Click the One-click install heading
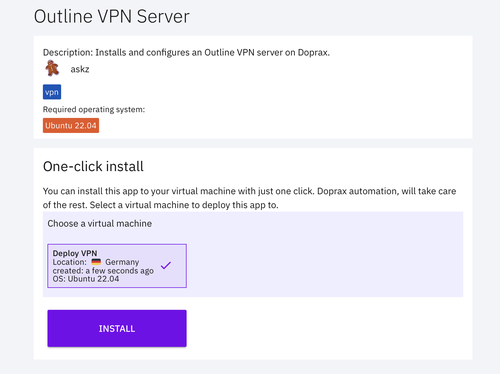 93,166
